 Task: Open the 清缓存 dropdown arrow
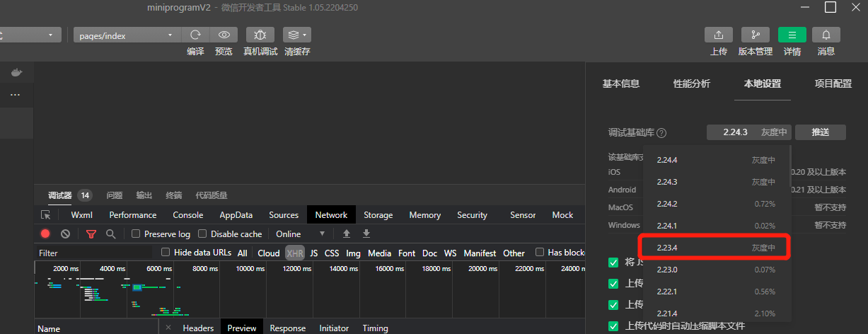point(305,35)
